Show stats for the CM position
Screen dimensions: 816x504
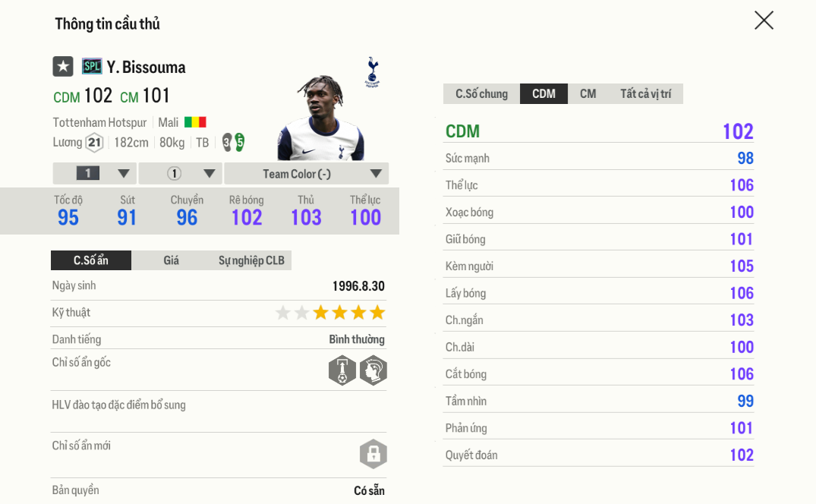(588, 94)
